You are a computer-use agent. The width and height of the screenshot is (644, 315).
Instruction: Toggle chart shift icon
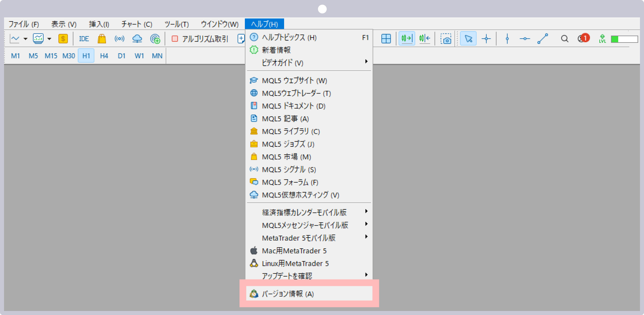coord(425,39)
